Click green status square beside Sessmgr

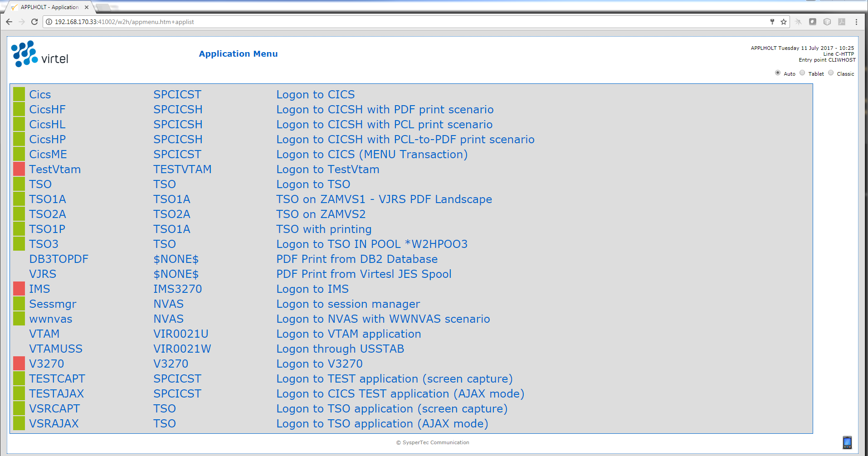coord(19,304)
